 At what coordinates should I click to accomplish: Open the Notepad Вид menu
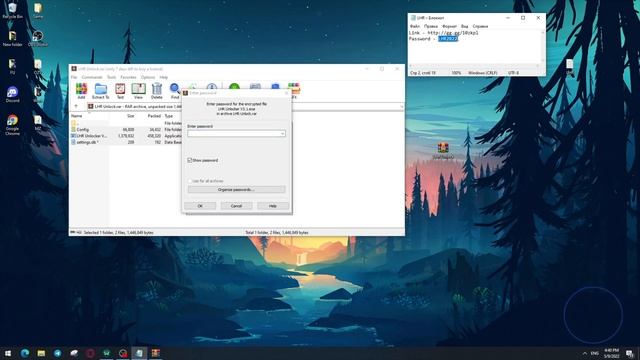point(464,26)
